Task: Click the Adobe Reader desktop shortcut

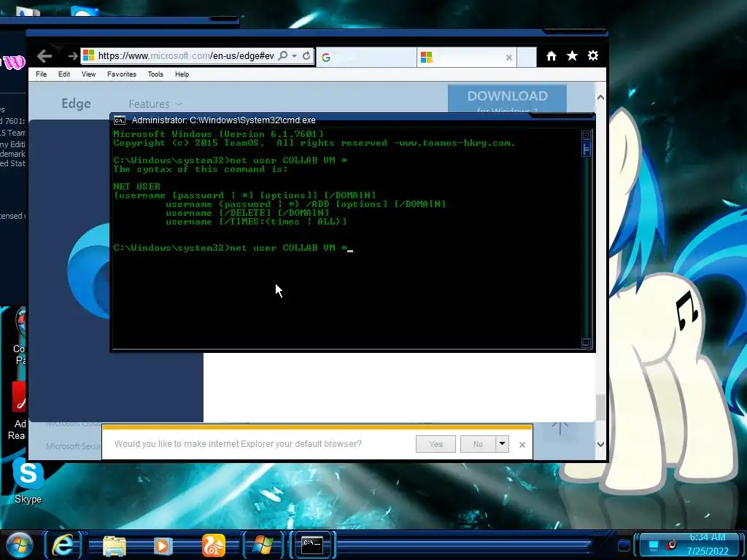Action: click(x=17, y=411)
